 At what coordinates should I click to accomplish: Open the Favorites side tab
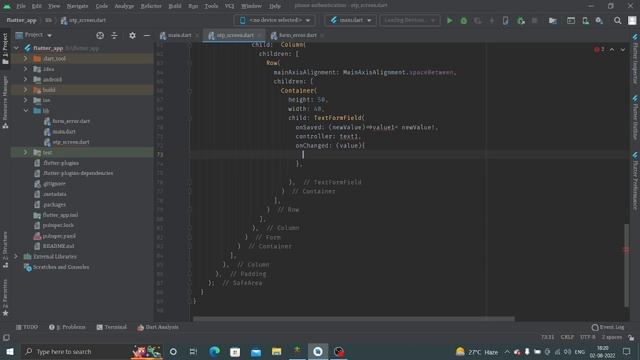pyautogui.click(x=5, y=298)
